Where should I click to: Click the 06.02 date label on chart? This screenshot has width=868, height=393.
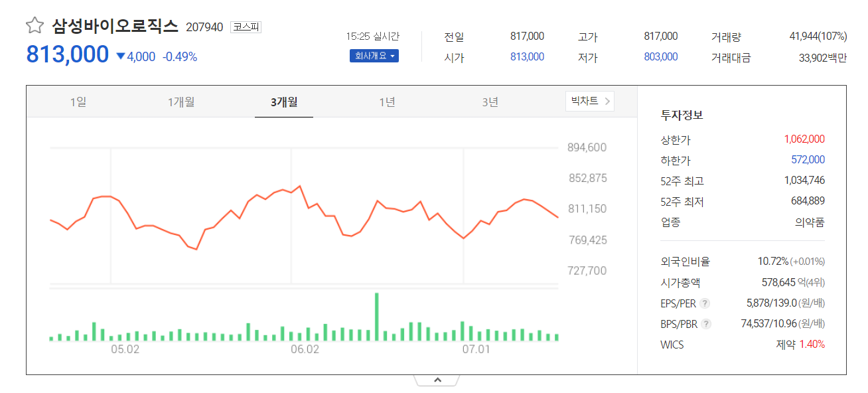[305, 349]
